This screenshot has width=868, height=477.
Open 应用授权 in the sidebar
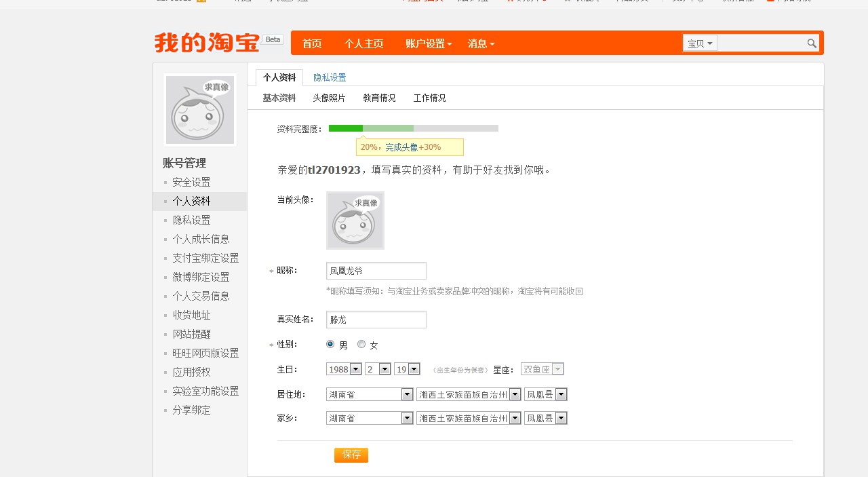(191, 372)
